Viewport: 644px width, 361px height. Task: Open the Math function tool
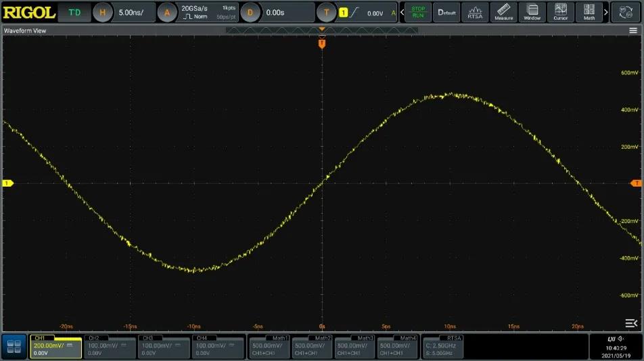click(x=589, y=12)
